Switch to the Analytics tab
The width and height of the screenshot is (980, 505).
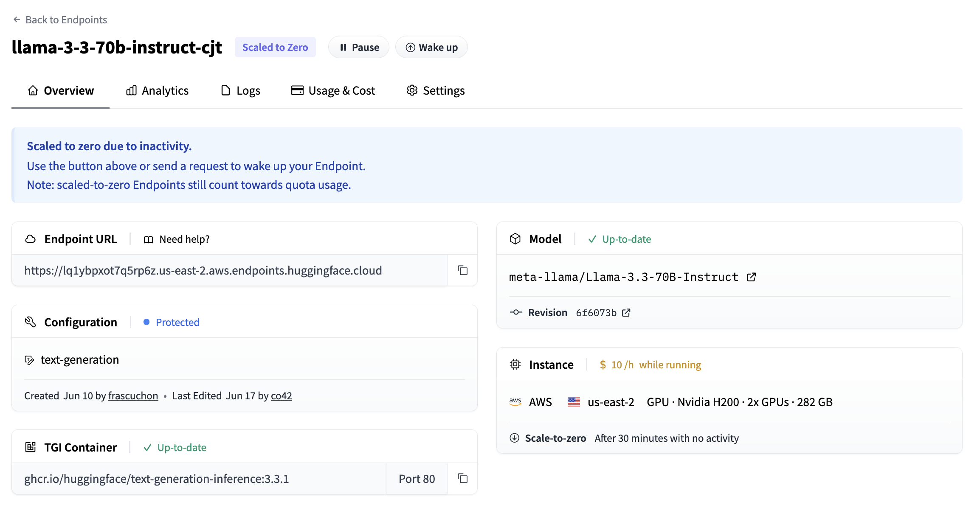click(x=157, y=90)
